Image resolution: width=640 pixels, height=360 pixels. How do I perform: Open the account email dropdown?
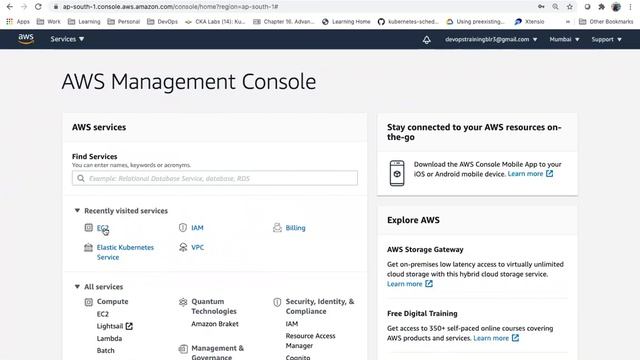click(491, 40)
